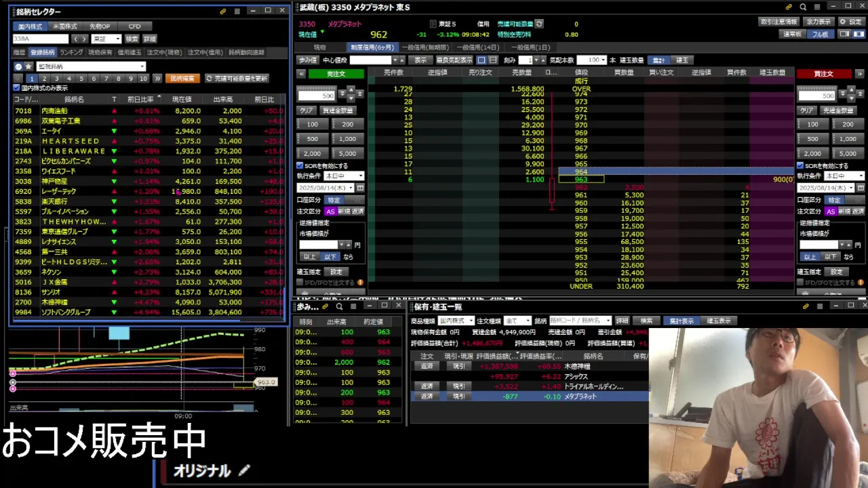Click sell-side quantity field showing 500
This screenshot has height=488, width=868.
tap(317, 95)
